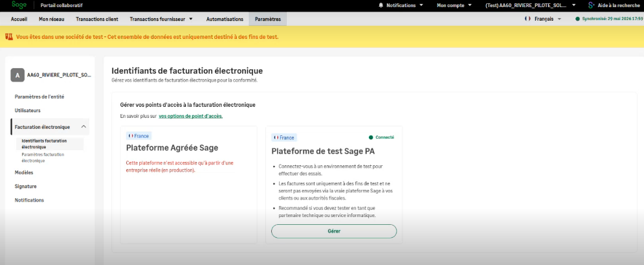
Task: Open the Aide à la recherche sparkle icon
Action: point(591,5)
